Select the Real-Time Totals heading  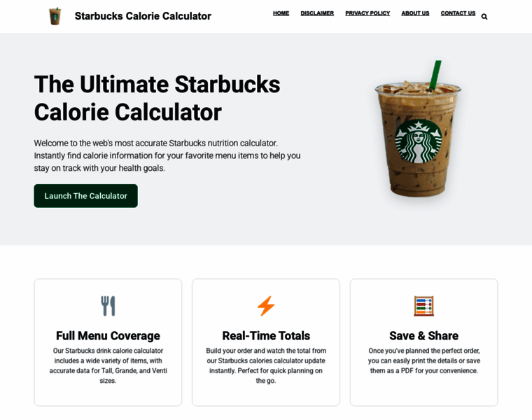(x=266, y=335)
